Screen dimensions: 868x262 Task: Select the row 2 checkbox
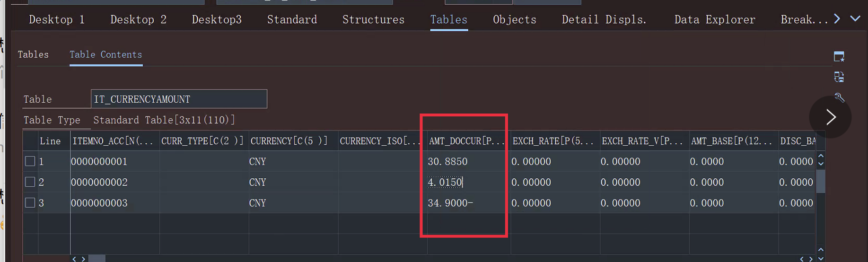30,182
